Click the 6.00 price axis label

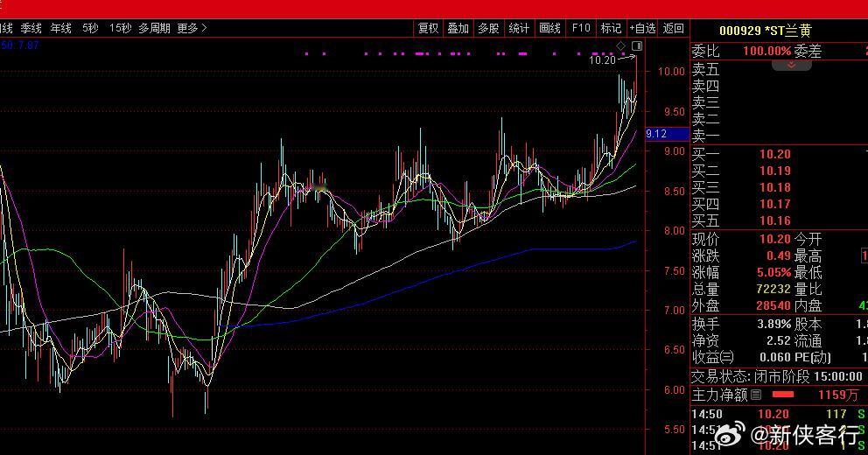pyautogui.click(x=674, y=389)
